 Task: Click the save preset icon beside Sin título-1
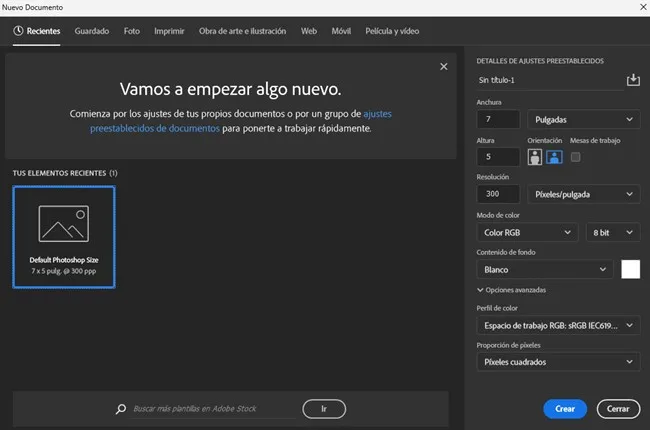632,80
